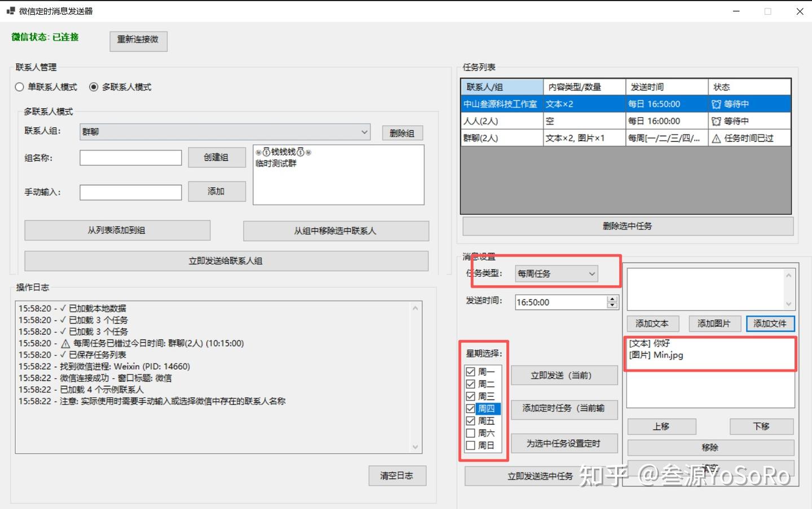Select [图片] Min.jpg content item
The image size is (812, 509).
coord(656,355)
